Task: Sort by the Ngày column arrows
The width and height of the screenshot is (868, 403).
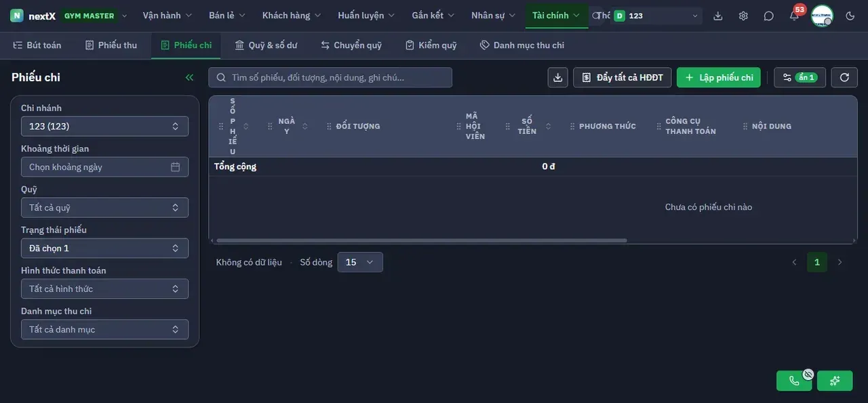Action: (304, 126)
